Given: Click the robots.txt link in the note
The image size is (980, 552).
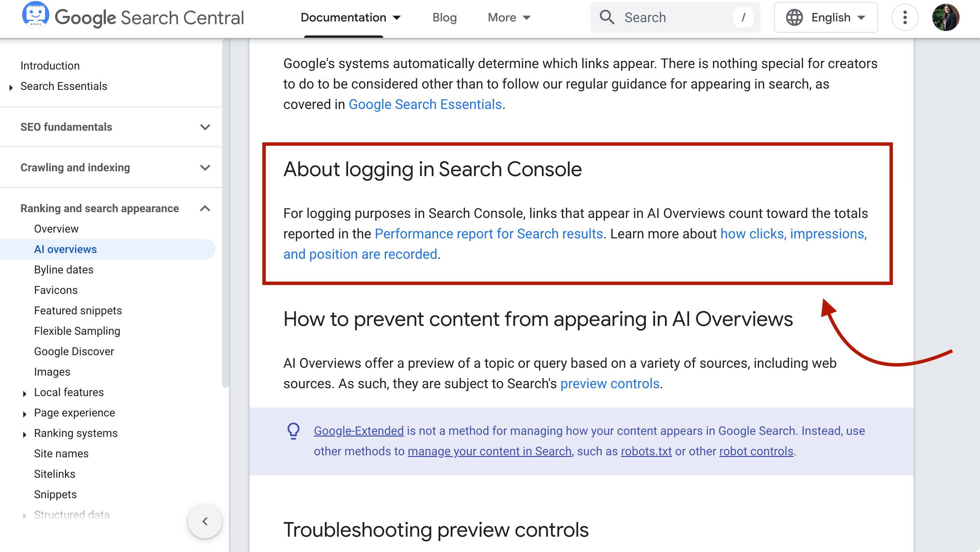Looking at the screenshot, I should click(x=646, y=451).
